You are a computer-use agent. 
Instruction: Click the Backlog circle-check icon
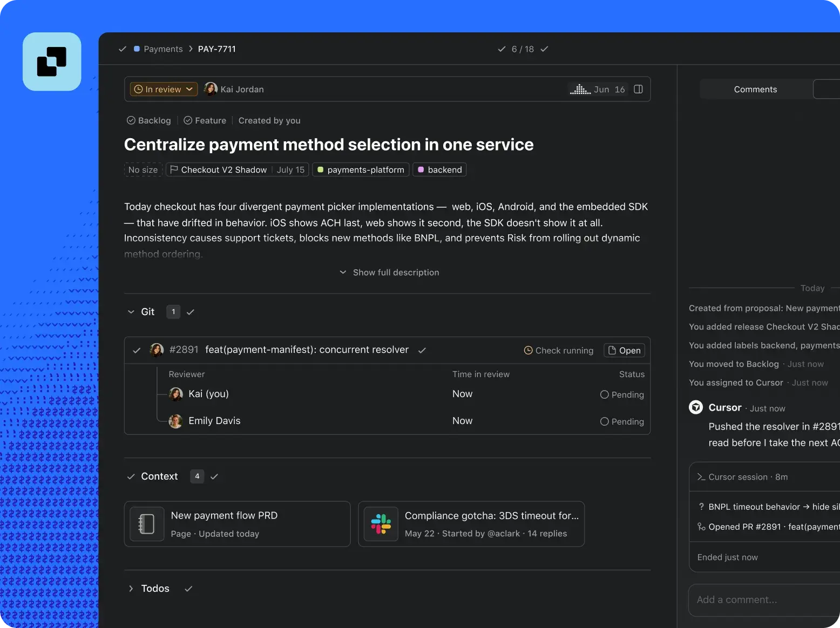[x=131, y=120]
